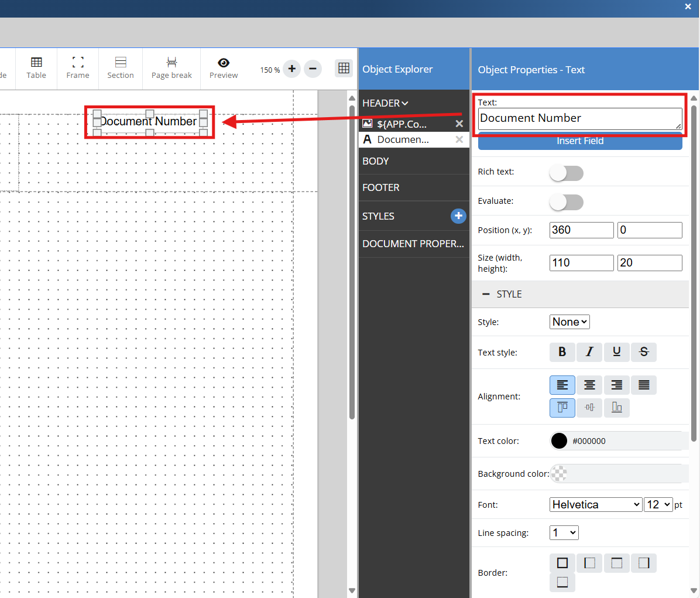Screen dimensions: 700x598
Task: Collapse the HEADER section chevron
Action: [x=405, y=104]
